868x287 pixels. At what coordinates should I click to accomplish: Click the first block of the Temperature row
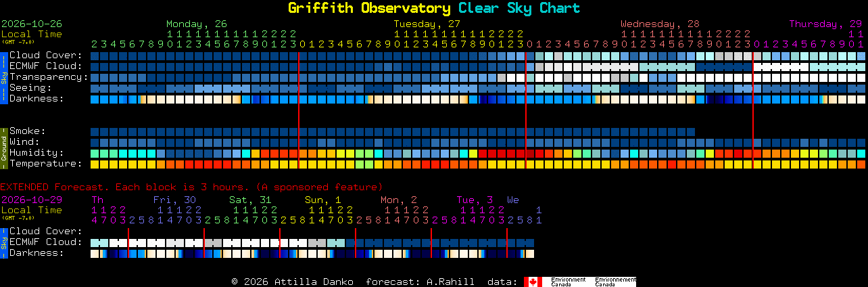point(95,164)
